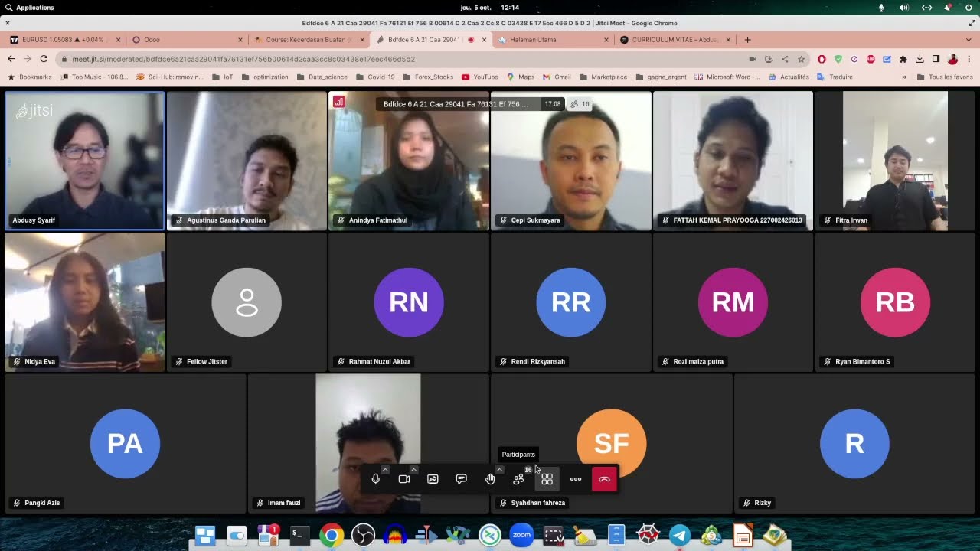Open the Applications menu
Image resolution: width=980 pixels, height=551 pixels.
pos(29,8)
